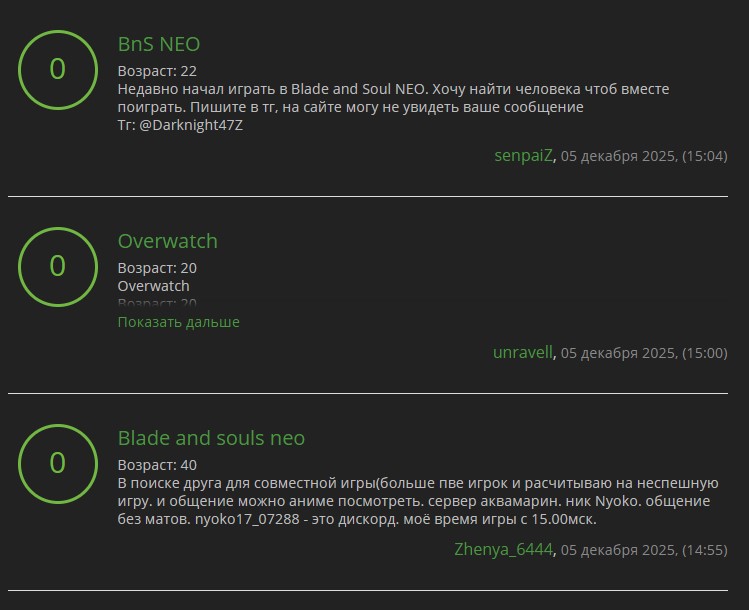This screenshot has width=749, height=610.
Task: Click the 14:55 post timestamp
Action: pos(643,550)
